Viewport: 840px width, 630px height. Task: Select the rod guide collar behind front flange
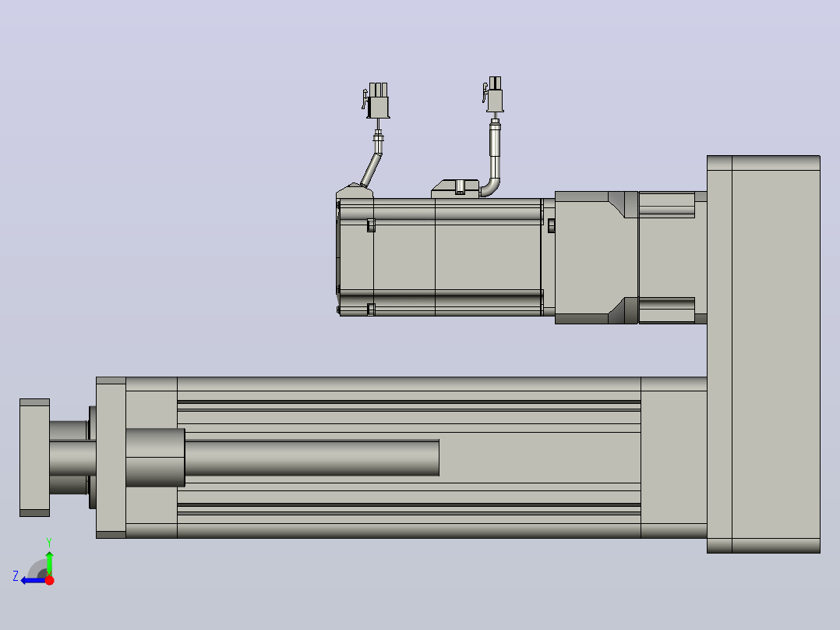(x=155, y=458)
